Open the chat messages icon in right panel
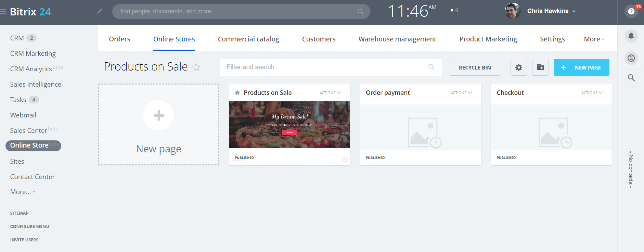Screen dimensions: 644x252 click(631, 58)
